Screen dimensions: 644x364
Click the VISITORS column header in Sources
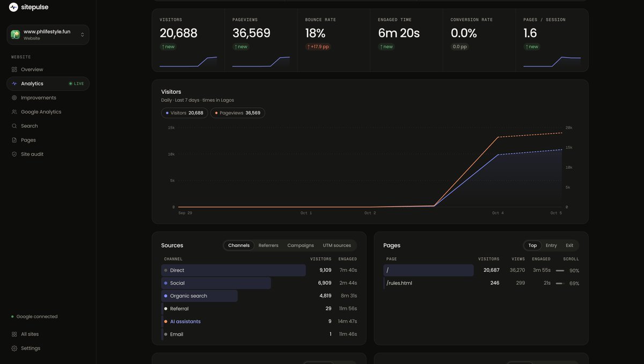[321, 259]
